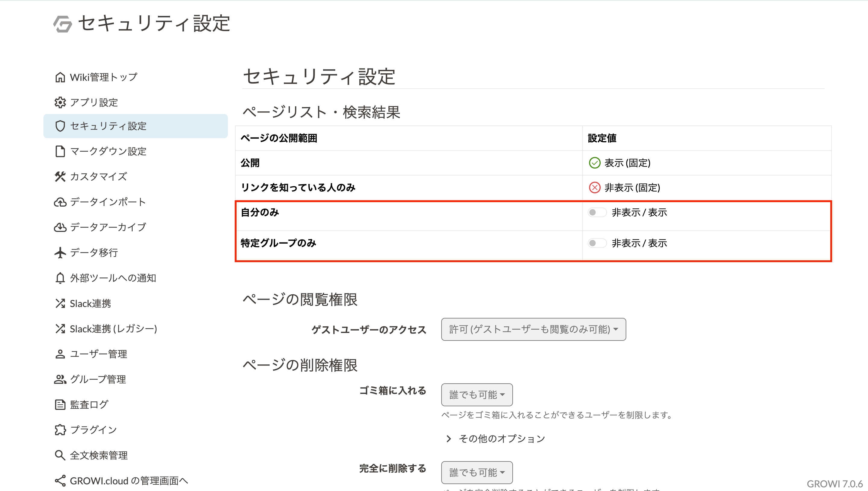The height and width of the screenshot is (491, 868).
Task: Open the ゴミ箱に入れる permission dropdown
Action: coord(477,394)
